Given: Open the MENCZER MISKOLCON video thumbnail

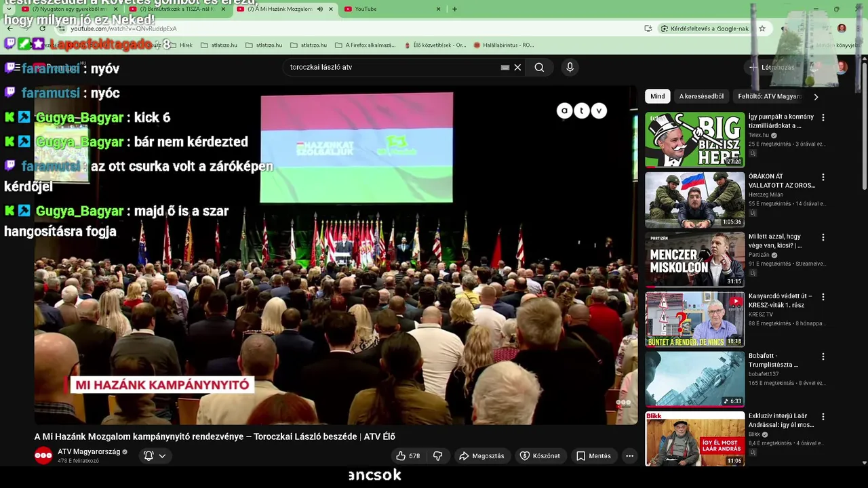Looking at the screenshot, I should (694, 259).
